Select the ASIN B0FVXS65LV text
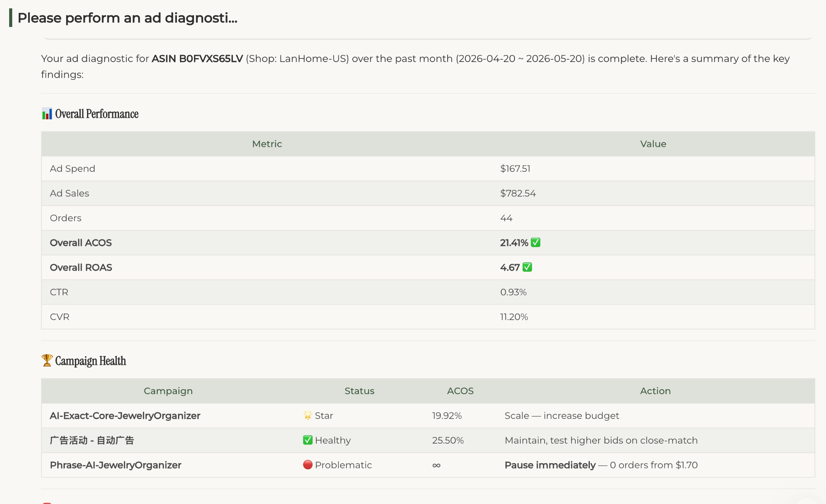This screenshot has height=504, width=826. 197,59
